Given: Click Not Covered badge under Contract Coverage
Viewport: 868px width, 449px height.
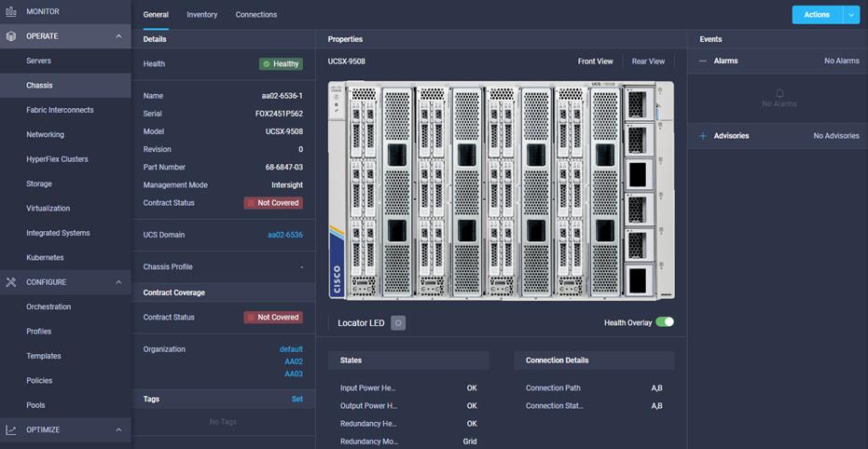Looking at the screenshot, I should pyautogui.click(x=273, y=318).
